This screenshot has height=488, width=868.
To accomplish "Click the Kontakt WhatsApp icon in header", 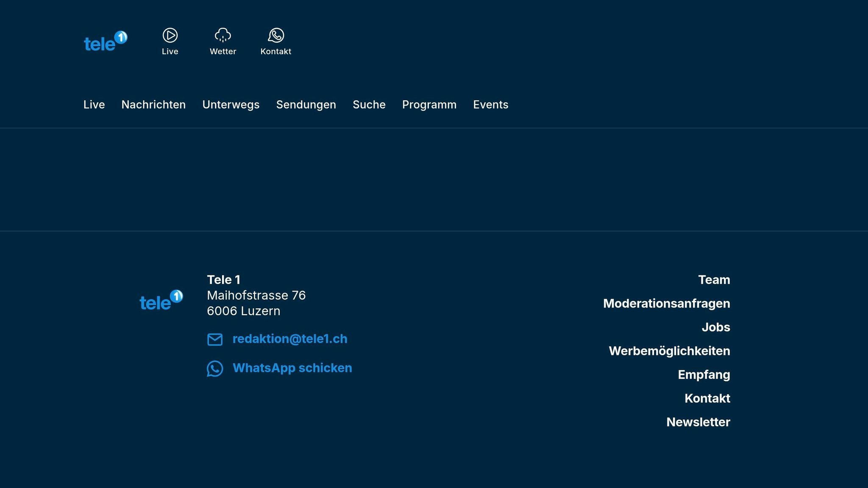I will [x=276, y=36].
